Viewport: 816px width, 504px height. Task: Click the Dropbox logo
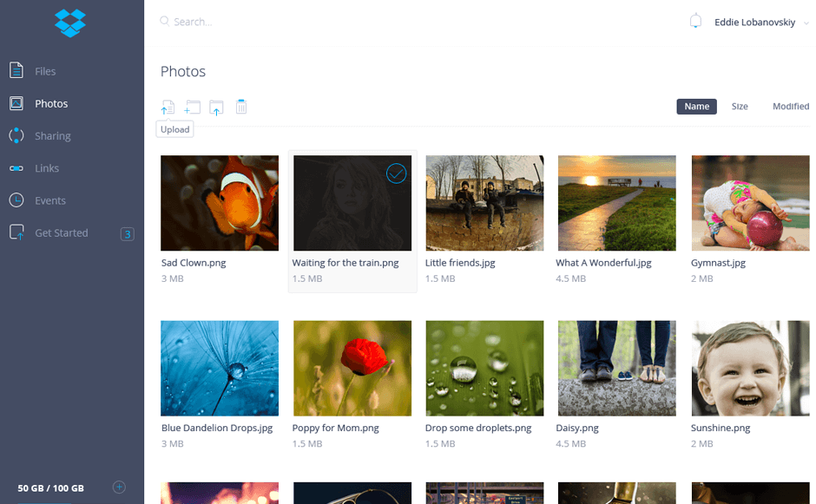click(x=71, y=23)
